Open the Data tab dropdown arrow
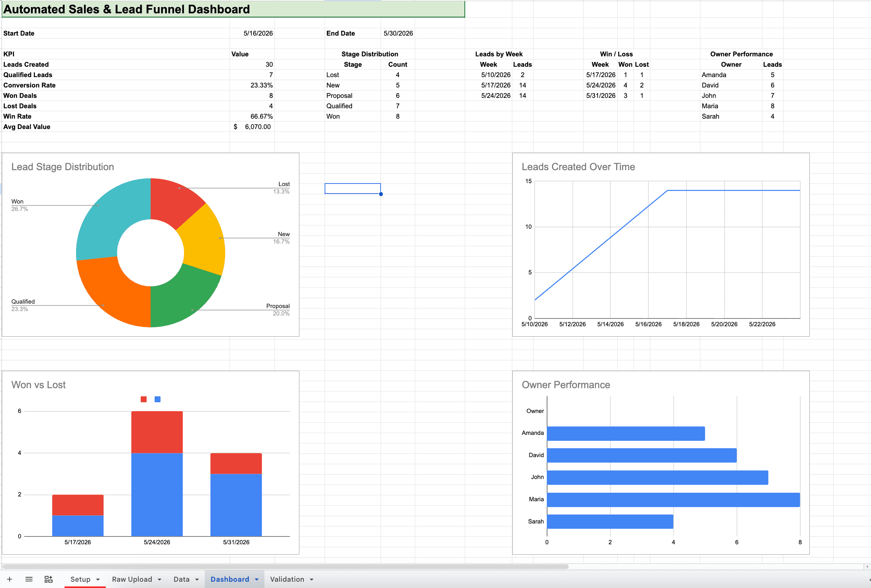Viewport: 871px width, 588px height. 197,580
